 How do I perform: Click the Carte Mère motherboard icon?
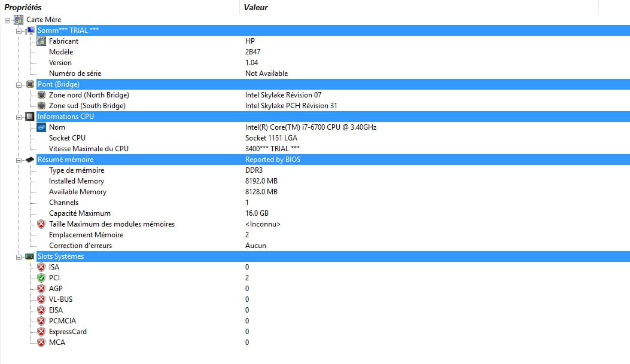point(19,19)
